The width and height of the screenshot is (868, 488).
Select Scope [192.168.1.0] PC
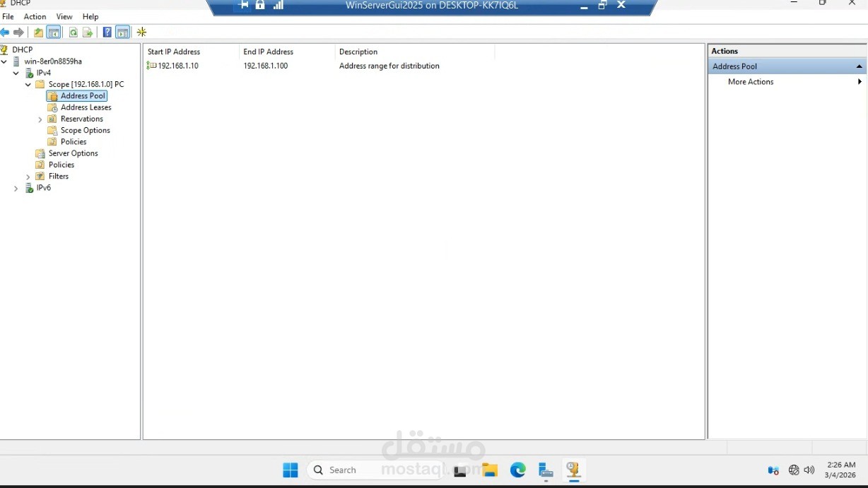86,84
